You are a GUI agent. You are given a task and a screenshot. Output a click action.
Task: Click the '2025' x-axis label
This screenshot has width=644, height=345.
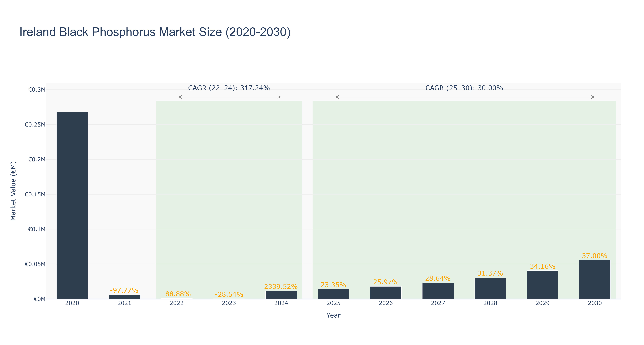click(x=333, y=303)
